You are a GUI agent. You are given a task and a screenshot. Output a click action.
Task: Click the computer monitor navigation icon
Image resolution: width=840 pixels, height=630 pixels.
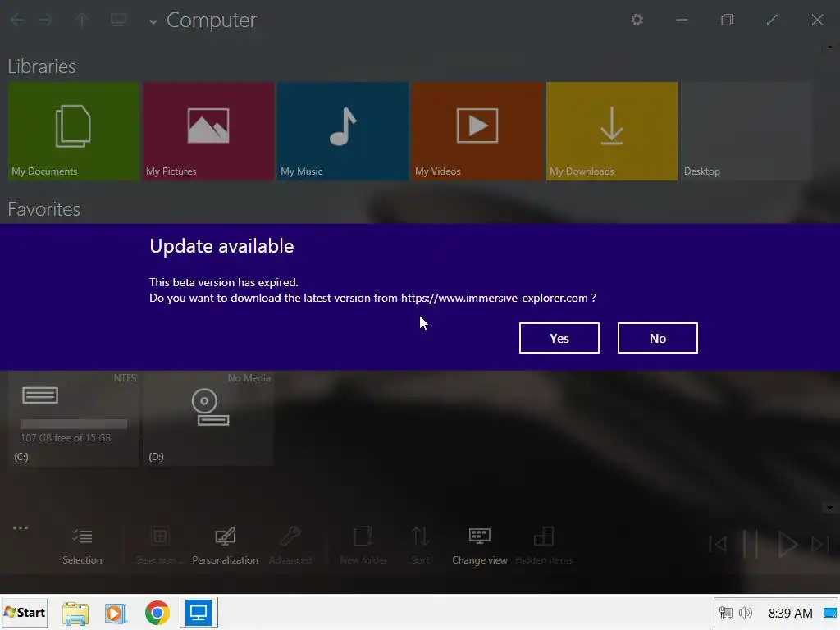click(118, 20)
